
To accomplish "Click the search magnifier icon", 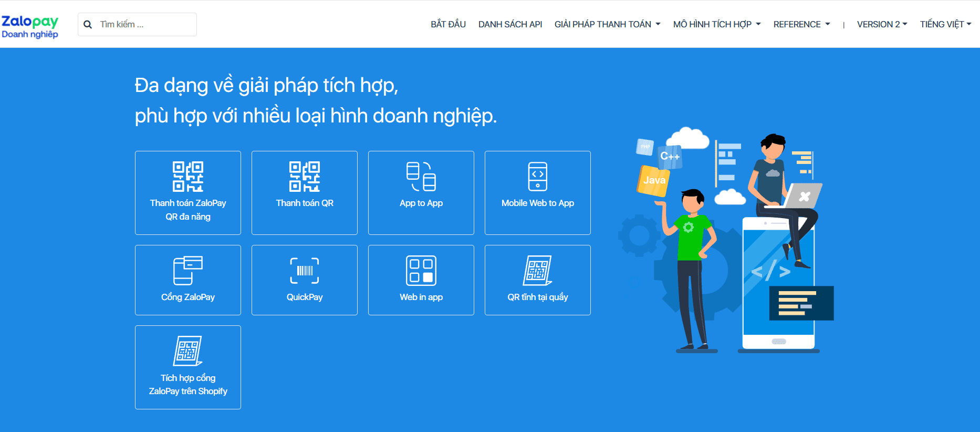I will (88, 25).
